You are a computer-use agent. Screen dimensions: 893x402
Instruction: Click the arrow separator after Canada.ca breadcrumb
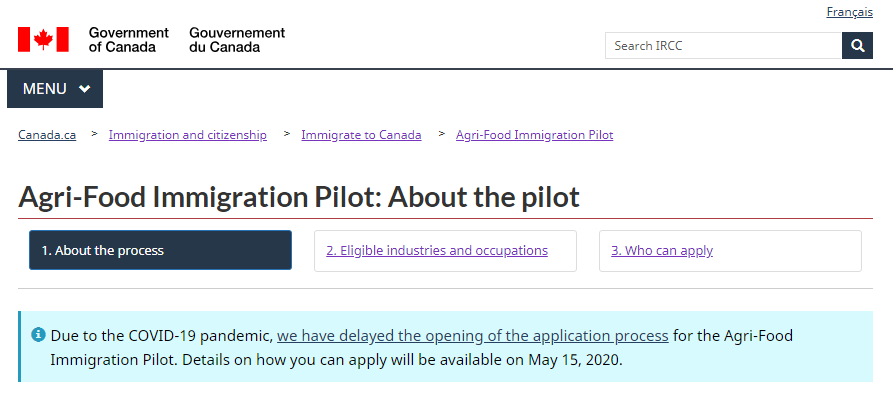click(x=95, y=134)
